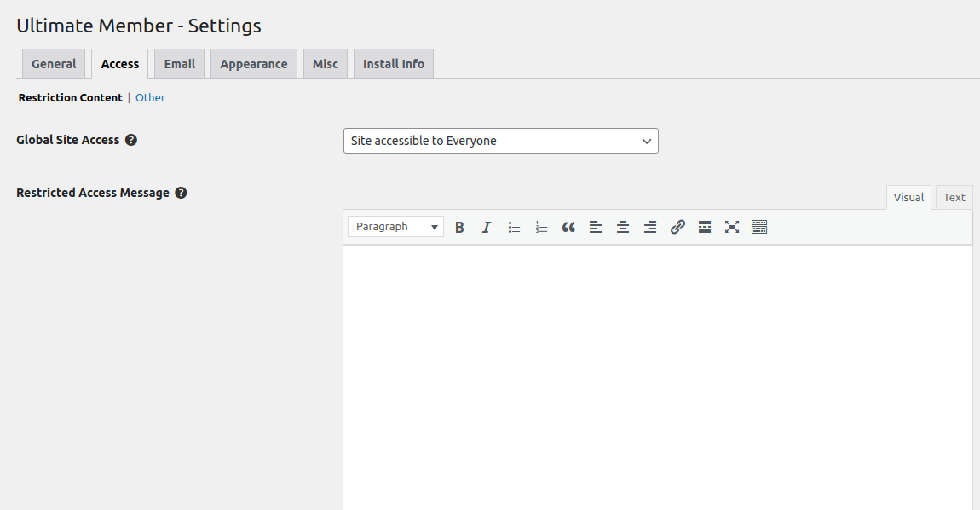Image resolution: width=980 pixels, height=510 pixels.
Task: Click inside the restricted message editor area
Action: (x=658, y=377)
